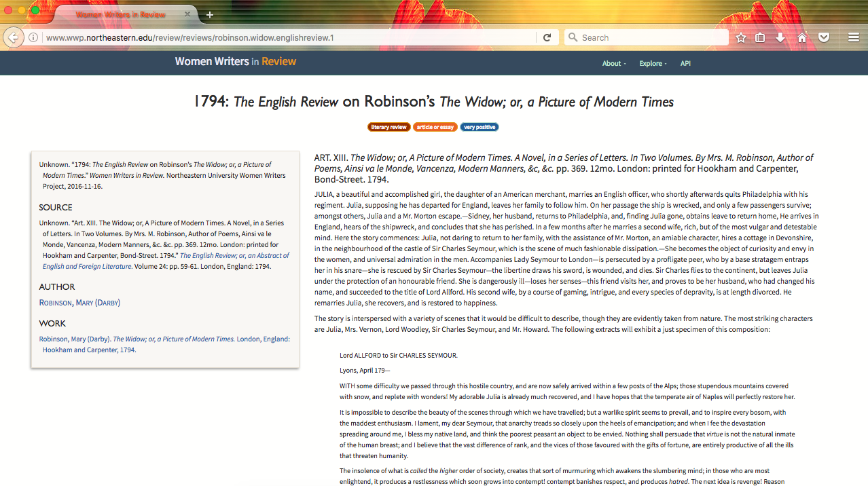
Task: Click the 'literary review' tag
Action: pyautogui.click(x=389, y=127)
